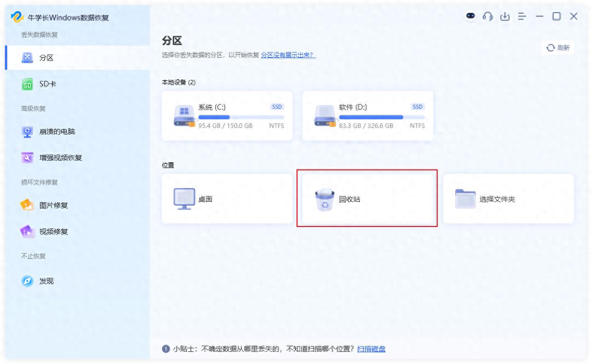Click the crashed computer monitor icon

point(27,132)
